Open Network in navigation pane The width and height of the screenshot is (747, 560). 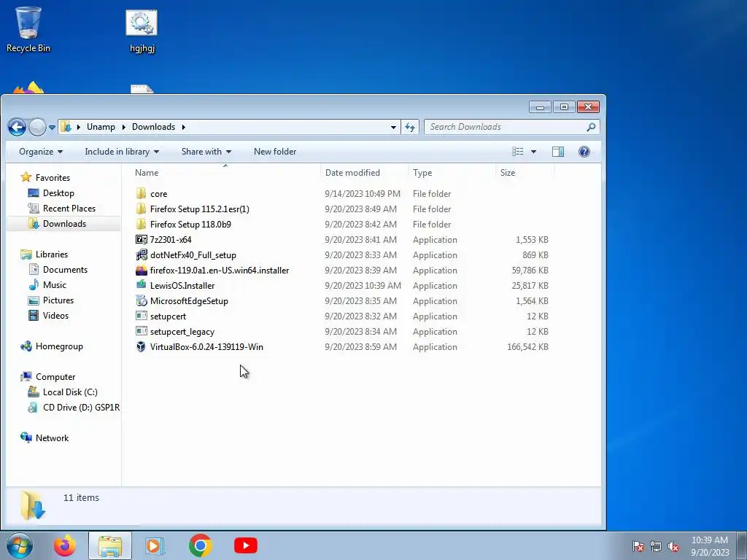pyautogui.click(x=52, y=438)
